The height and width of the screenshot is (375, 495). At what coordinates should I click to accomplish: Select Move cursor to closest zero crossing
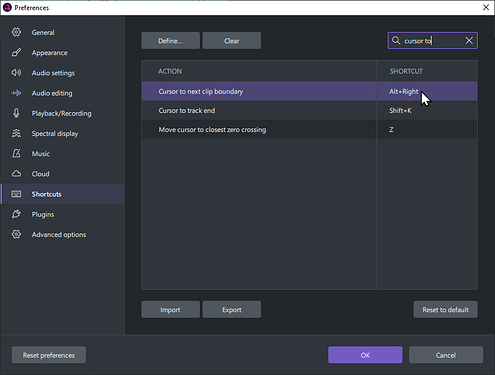pos(309,129)
